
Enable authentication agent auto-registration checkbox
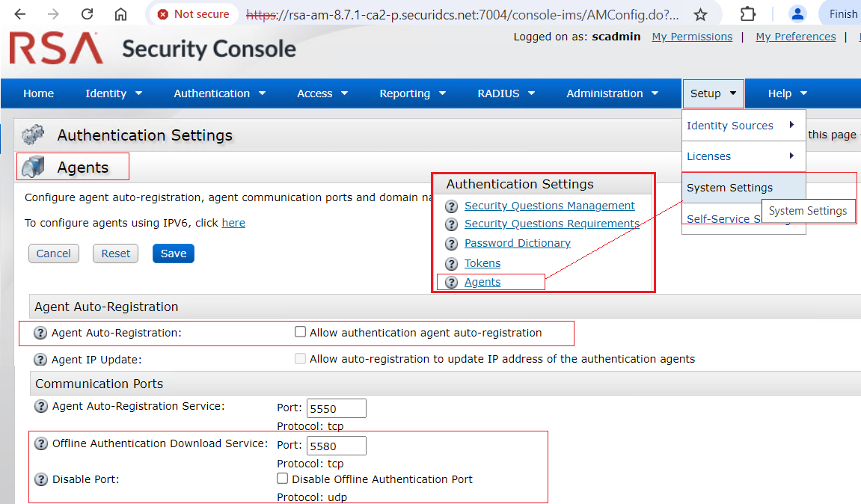[300, 331]
